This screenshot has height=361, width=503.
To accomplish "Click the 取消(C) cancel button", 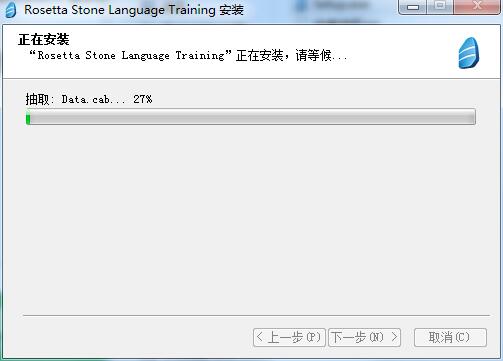I will pos(450,337).
